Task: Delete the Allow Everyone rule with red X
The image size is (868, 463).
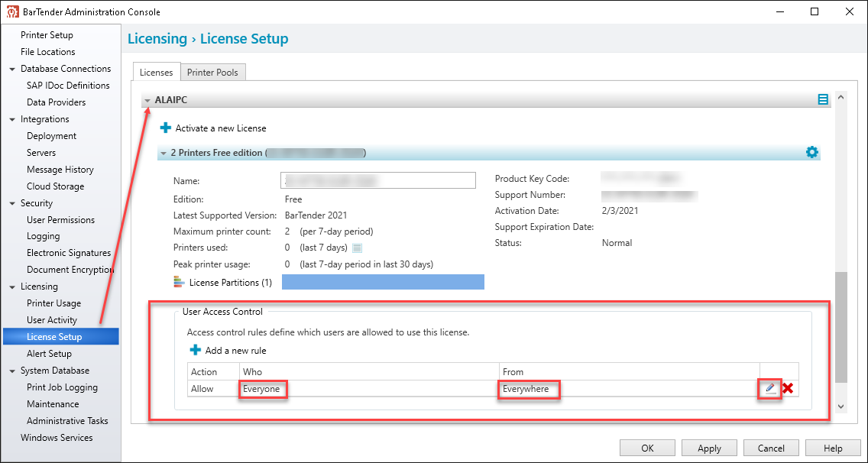Action: pyautogui.click(x=788, y=389)
